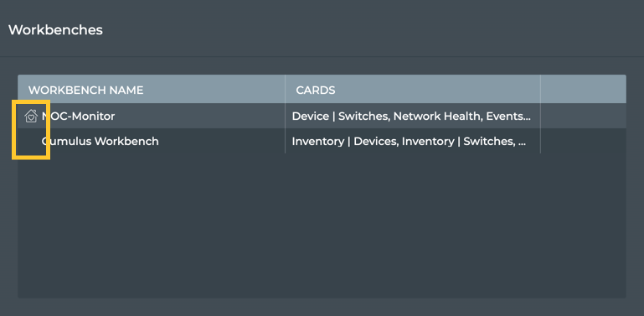Click the Network Health text in NOC-Monitor row
The height and width of the screenshot is (316, 644).
(436, 117)
